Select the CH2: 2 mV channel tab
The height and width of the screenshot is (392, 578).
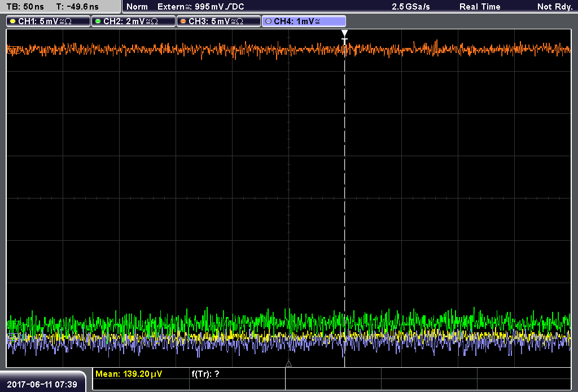coord(133,21)
